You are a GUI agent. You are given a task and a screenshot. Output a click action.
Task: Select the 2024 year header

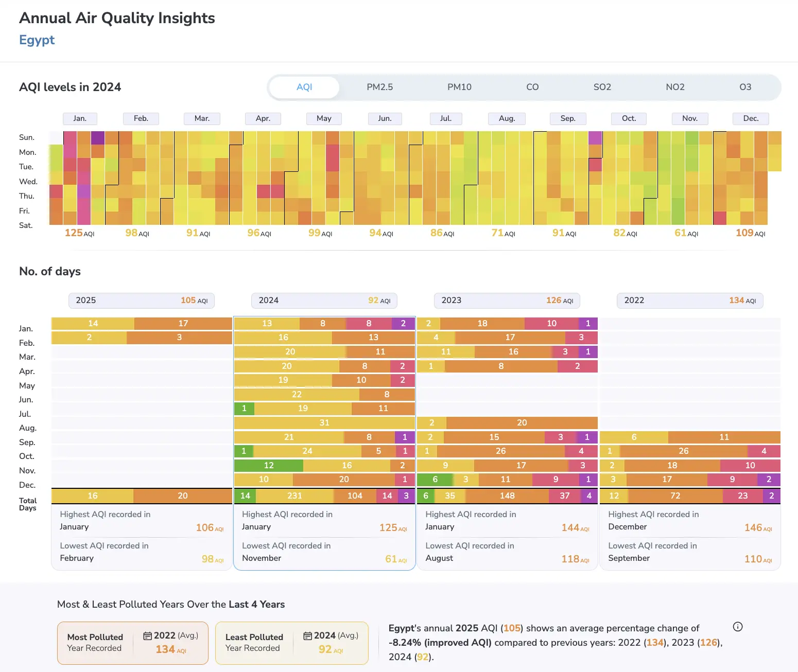(324, 300)
